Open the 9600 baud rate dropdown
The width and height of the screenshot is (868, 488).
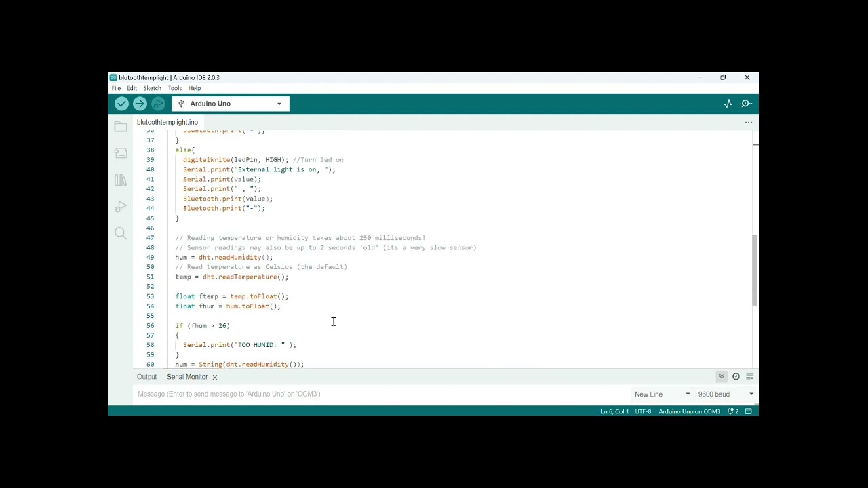[x=726, y=394]
